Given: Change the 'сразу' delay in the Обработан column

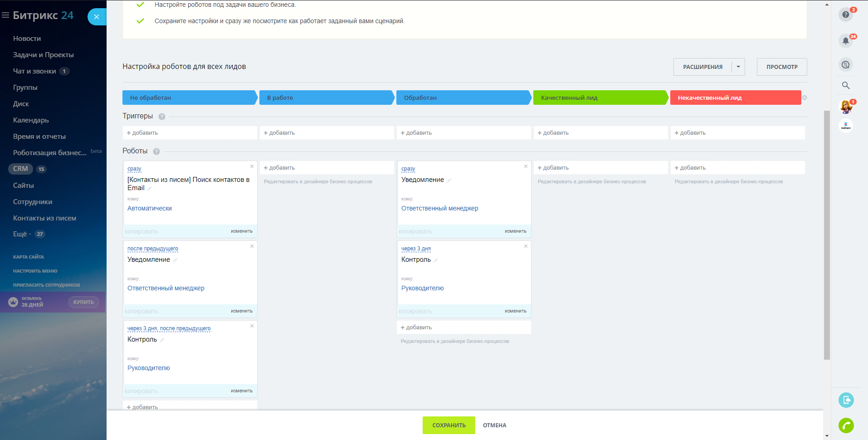Looking at the screenshot, I should 408,169.
